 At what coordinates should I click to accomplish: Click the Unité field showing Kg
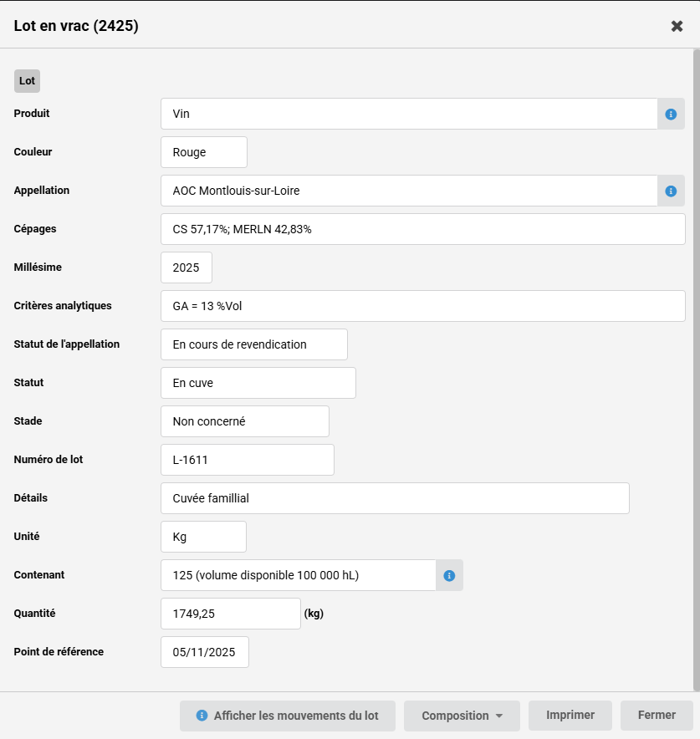pyautogui.click(x=203, y=537)
